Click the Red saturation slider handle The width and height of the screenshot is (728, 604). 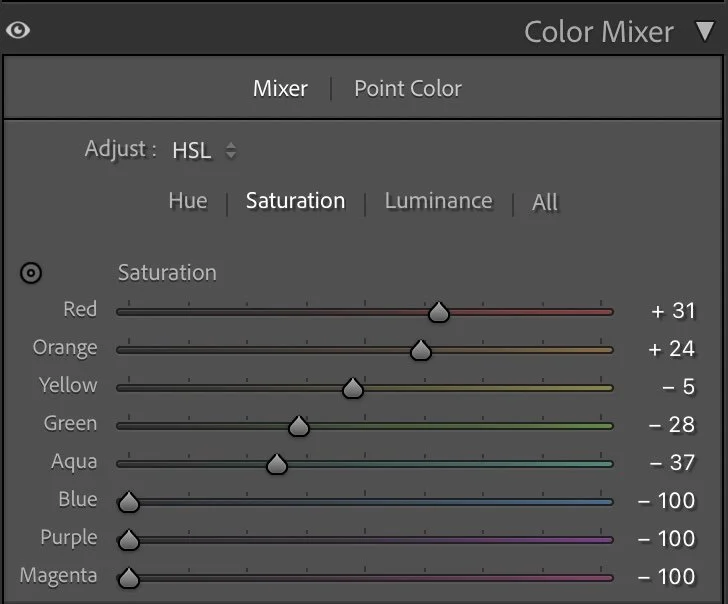coord(439,312)
